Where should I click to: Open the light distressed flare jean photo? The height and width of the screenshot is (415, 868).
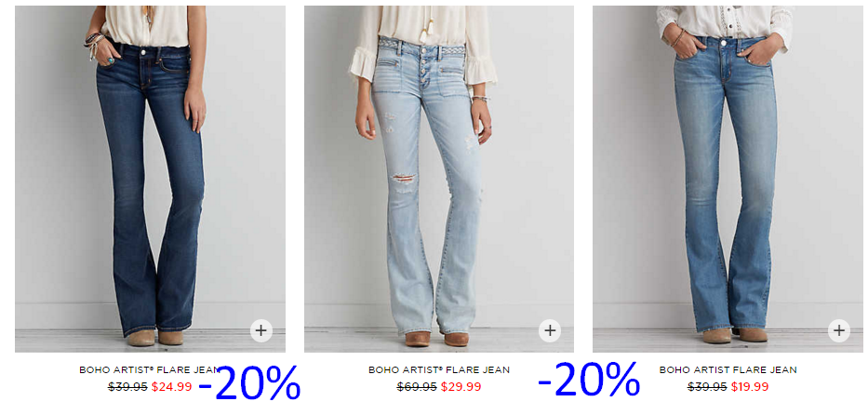(x=439, y=179)
